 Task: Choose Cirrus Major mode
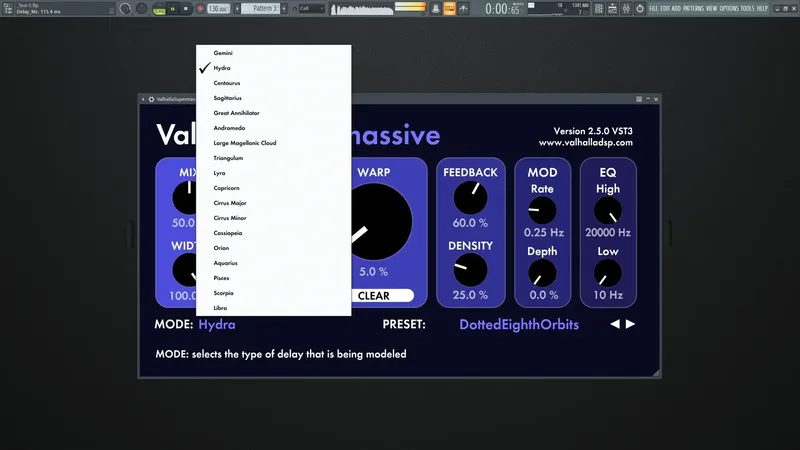[273, 203]
